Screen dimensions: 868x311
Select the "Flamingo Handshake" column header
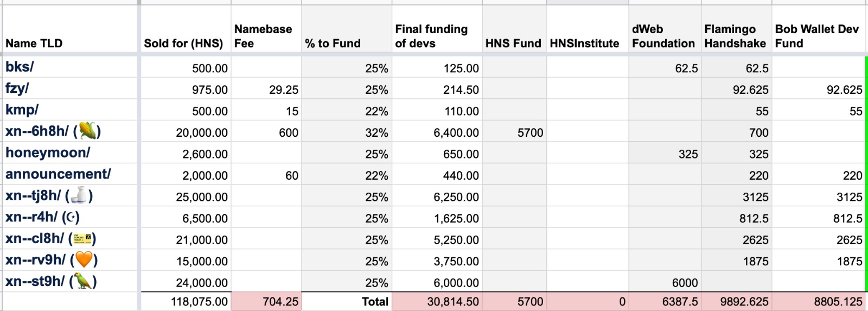click(x=735, y=36)
